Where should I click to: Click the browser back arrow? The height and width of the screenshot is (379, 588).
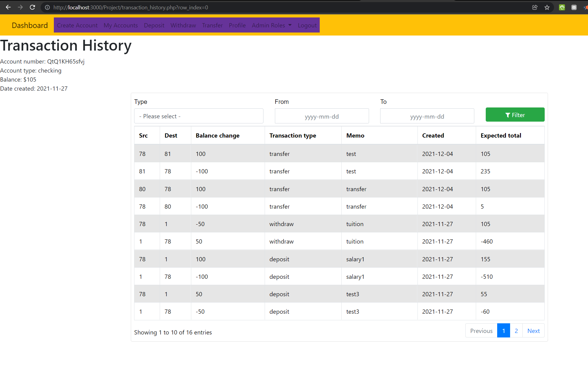coord(8,7)
